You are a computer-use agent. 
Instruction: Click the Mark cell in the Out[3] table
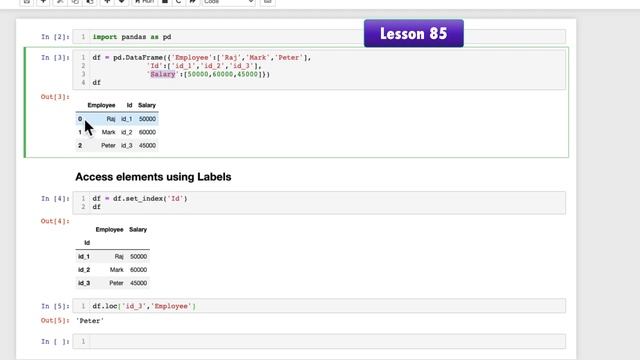point(109,132)
